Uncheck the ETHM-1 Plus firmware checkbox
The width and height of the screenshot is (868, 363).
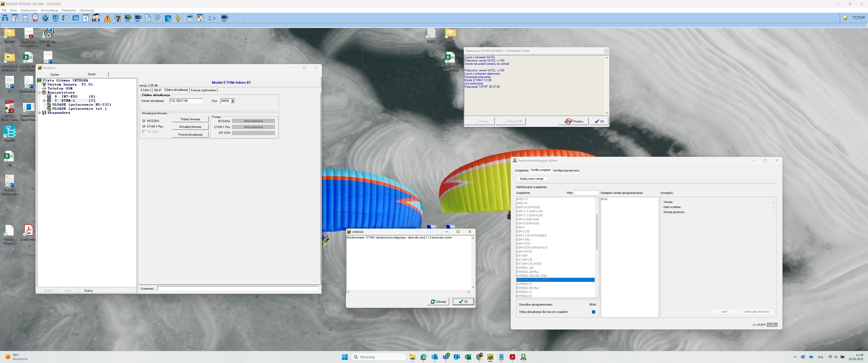(x=144, y=127)
